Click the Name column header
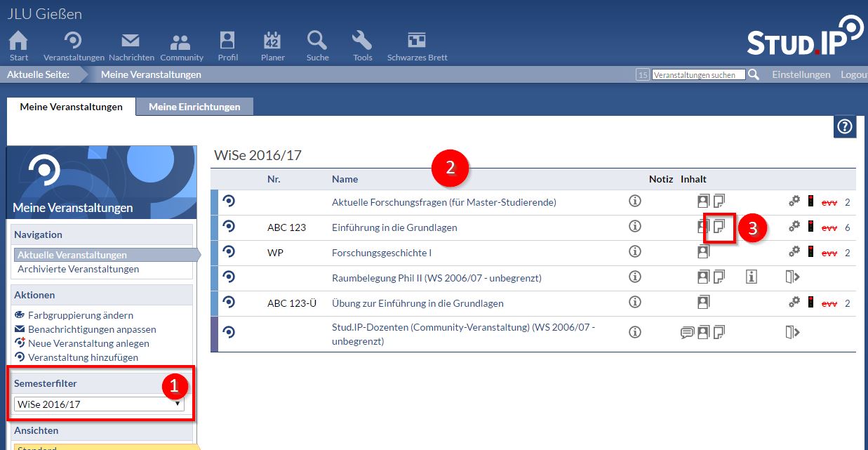The height and width of the screenshot is (450, 868). tap(345, 179)
